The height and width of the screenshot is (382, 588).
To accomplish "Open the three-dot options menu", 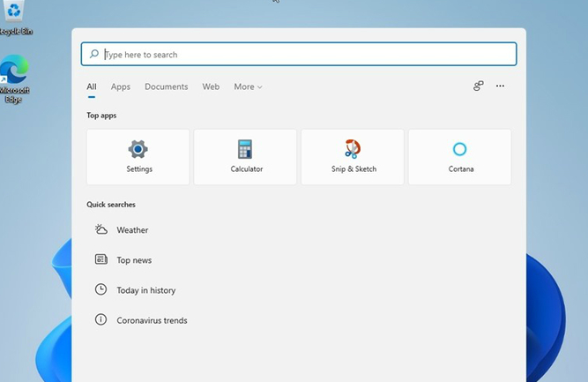I will (x=500, y=86).
